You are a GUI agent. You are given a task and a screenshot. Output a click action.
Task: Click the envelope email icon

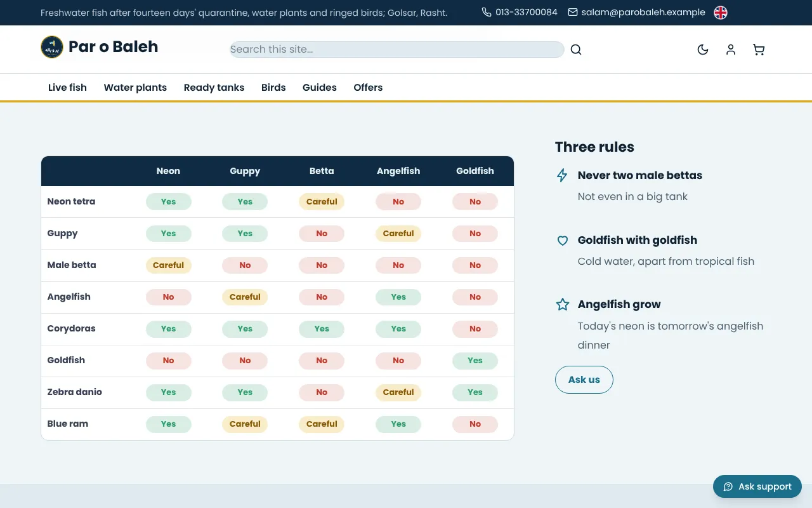pos(573,12)
